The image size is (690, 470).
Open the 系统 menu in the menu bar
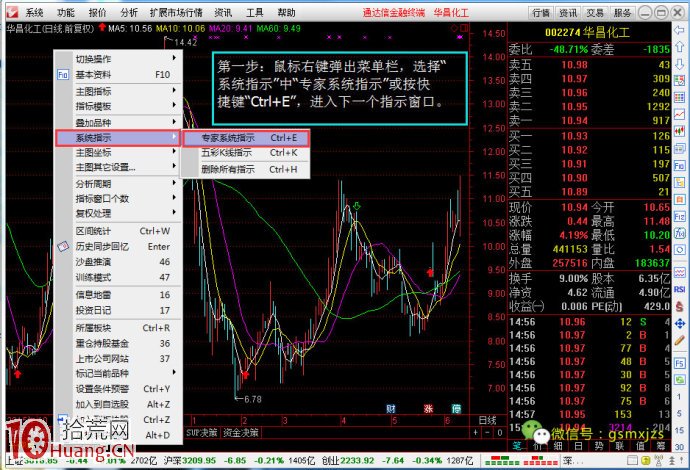tap(34, 12)
